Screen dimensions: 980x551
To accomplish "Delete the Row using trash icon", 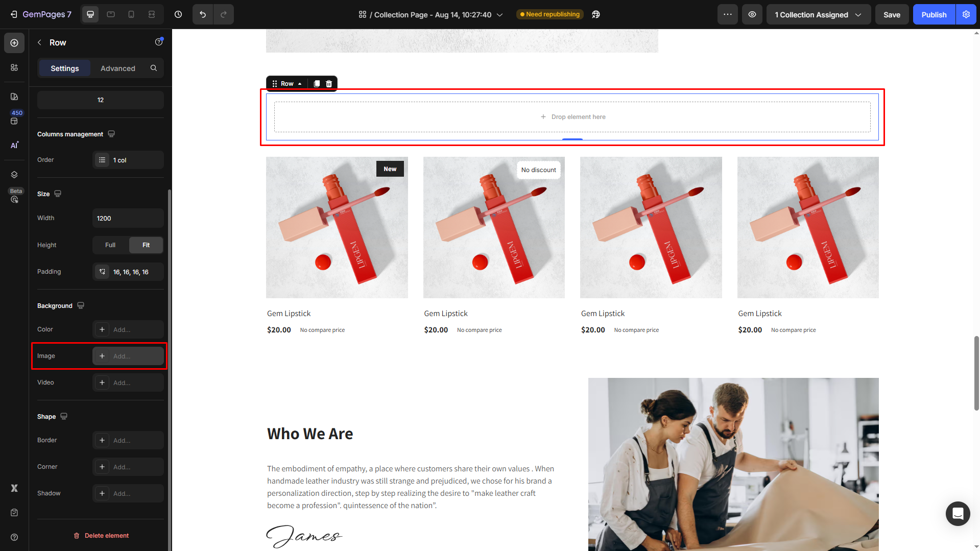I will coord(329,84).
